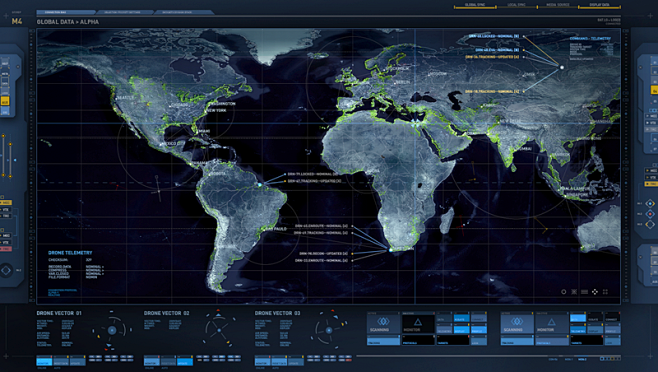Screen dimensions: 658x372
Task: Click the map circle tool icon
Action: click(x=564, y=292)
